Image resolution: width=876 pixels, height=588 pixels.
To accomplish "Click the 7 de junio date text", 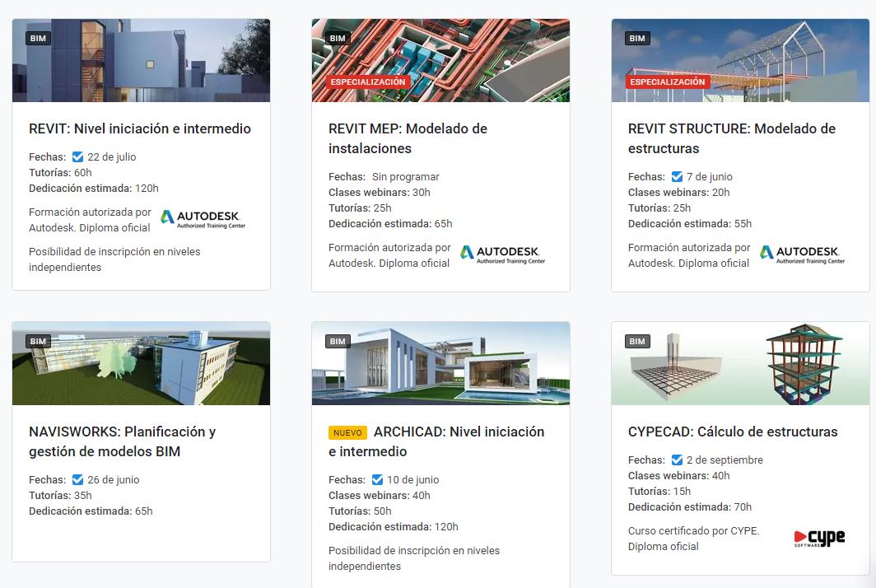I will point(710,176).
